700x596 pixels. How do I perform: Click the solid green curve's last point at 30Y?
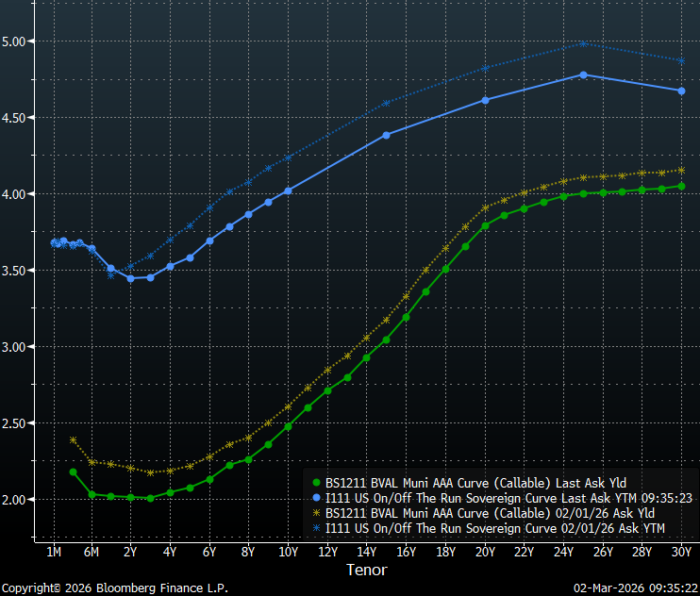[681, 186]
